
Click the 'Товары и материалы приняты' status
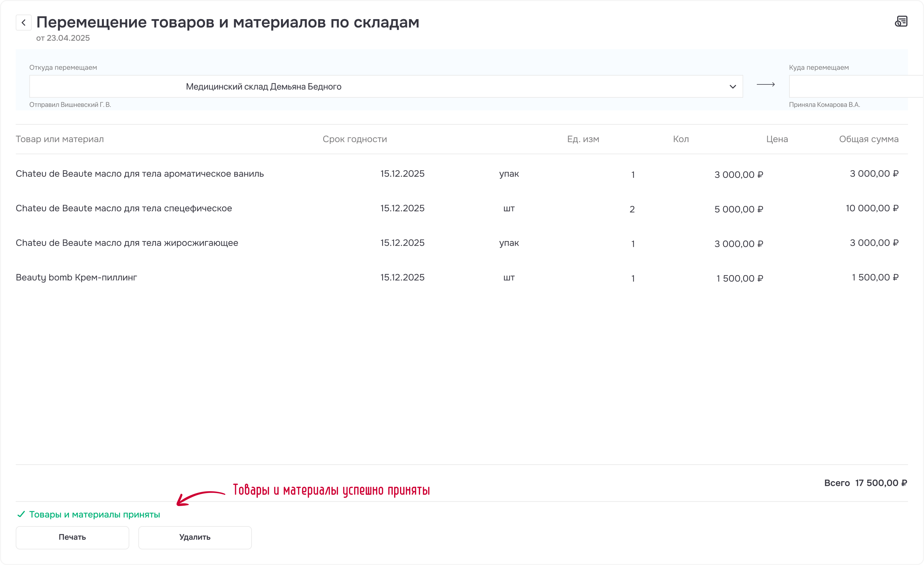[95, 514]
